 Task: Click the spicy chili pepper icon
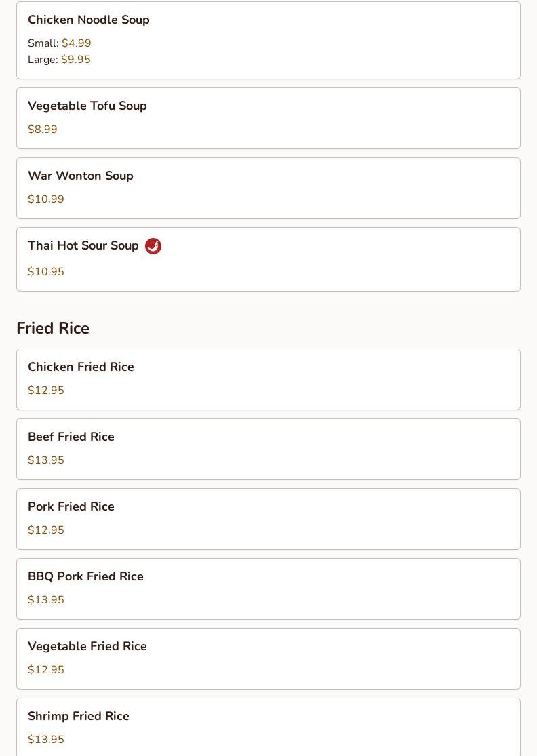[153, 246]
